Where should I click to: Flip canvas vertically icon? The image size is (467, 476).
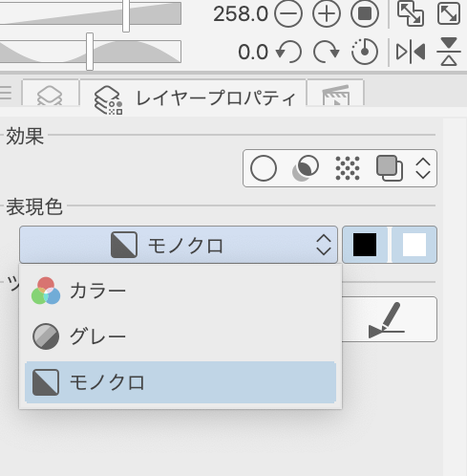449,52
